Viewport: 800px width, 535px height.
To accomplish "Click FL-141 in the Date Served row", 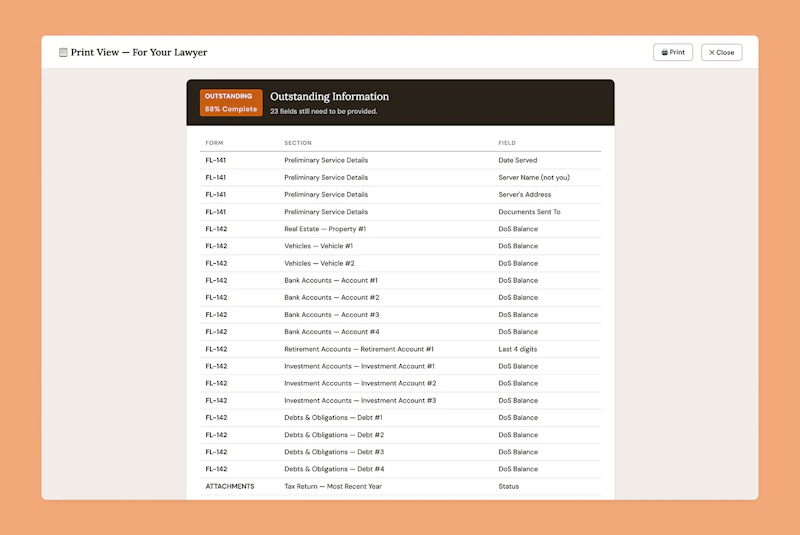I will tap(215, 160).
